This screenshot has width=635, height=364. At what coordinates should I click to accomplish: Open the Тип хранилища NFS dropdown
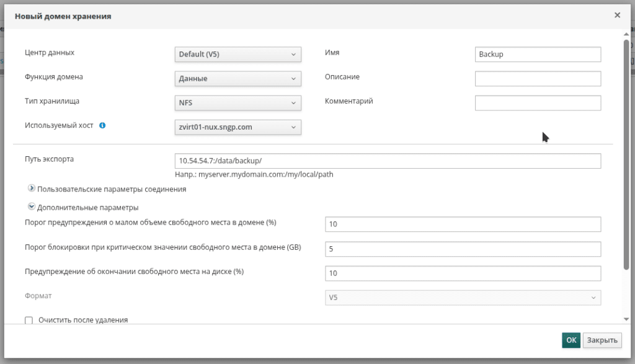click(x=238, y=103)
